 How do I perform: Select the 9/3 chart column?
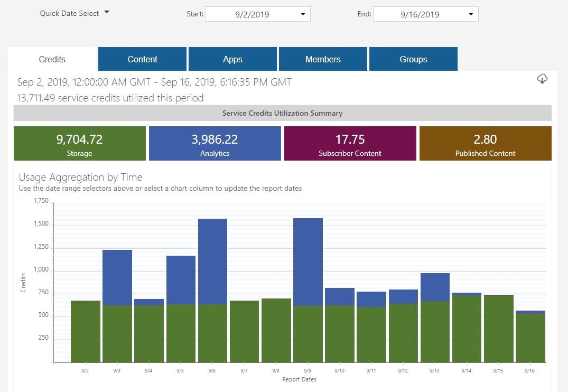point(117,306)
